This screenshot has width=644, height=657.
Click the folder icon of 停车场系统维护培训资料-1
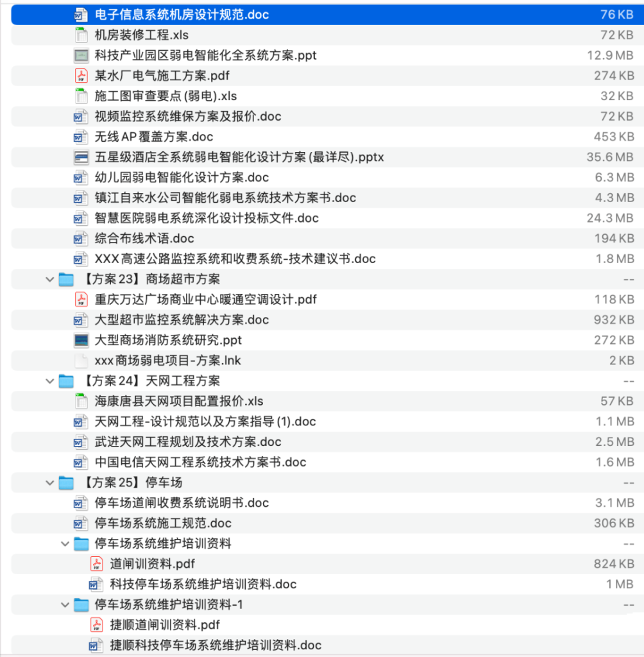click(81, 604)
